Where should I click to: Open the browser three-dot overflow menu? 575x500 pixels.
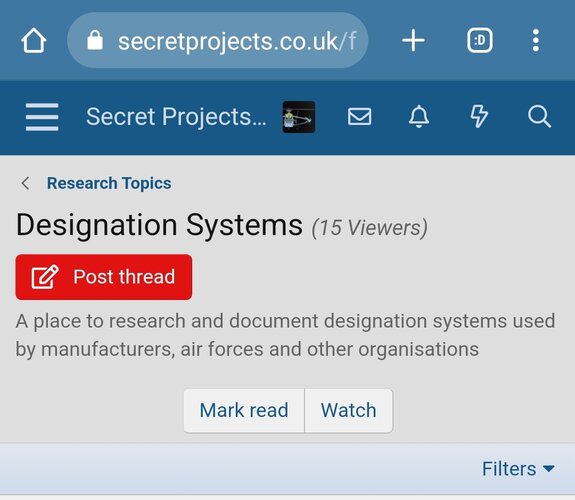click(536, 40)
